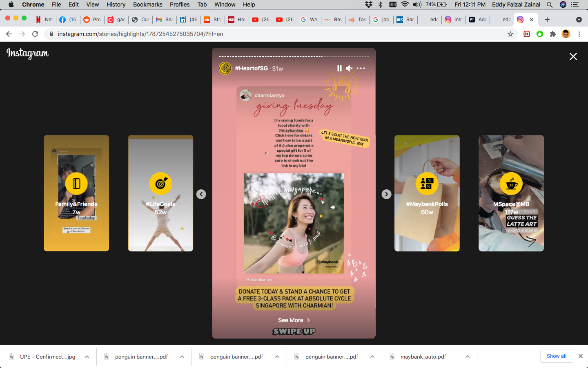The image size is (588, 368).
Task: Expand options for first penguin banner pdf
Action: (182, 357)
